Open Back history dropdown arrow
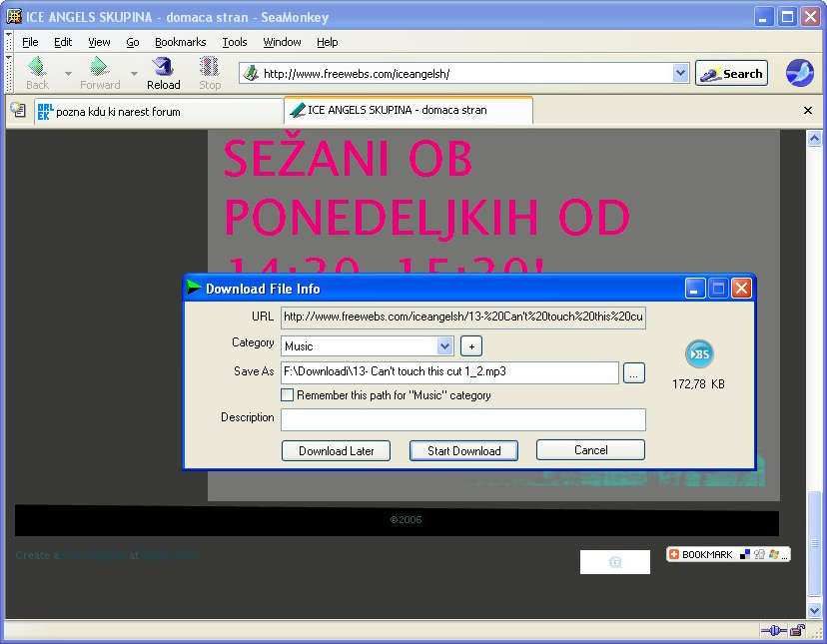The image size is (827, 644). point(68,73)
